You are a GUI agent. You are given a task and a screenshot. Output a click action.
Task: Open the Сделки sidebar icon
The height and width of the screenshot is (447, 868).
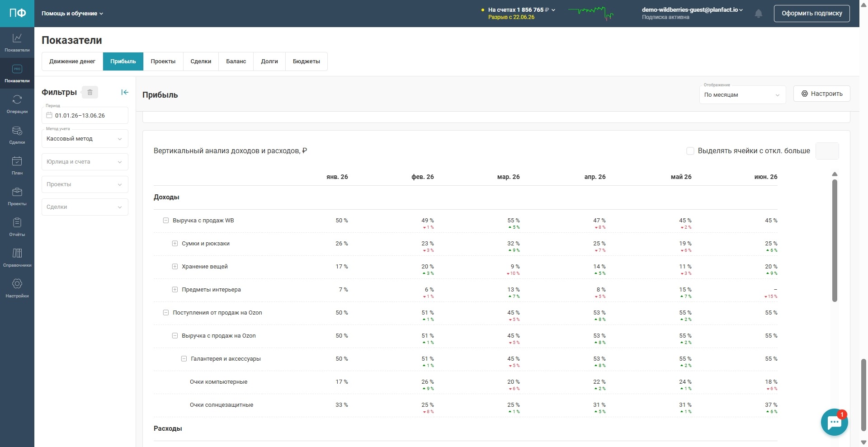[17, 135]
